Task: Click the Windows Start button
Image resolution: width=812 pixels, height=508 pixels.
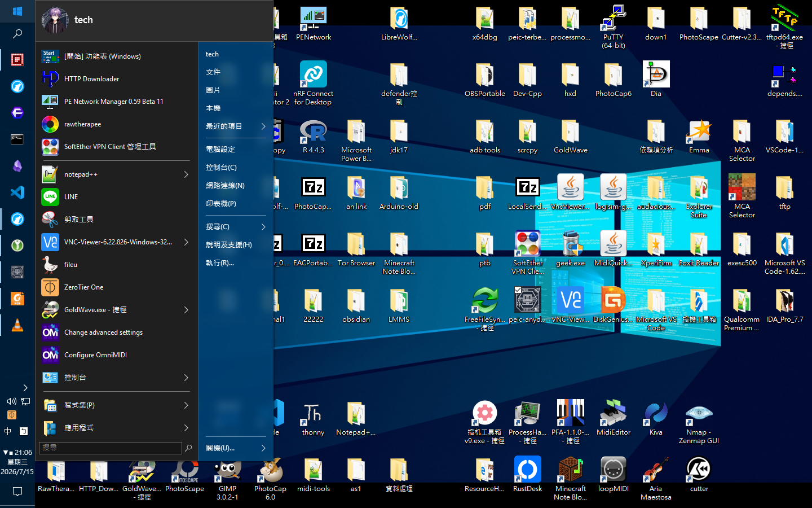Action: [x=17, y=11]
